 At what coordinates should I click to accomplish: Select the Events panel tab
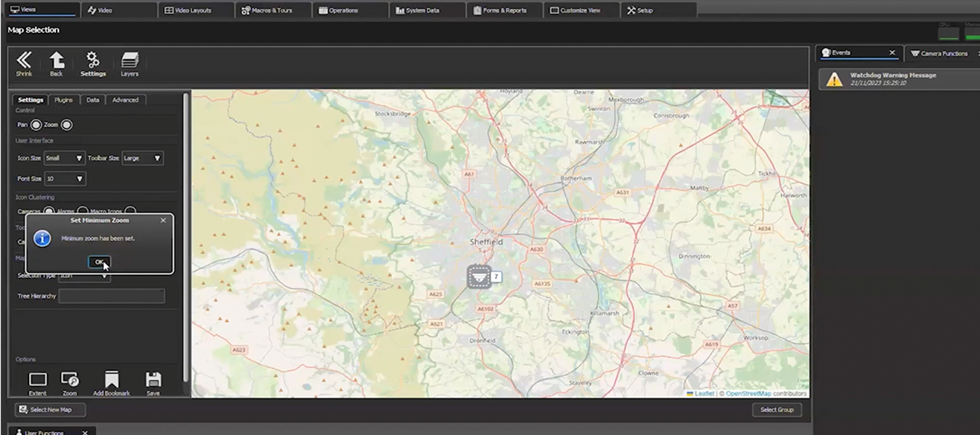coord(859,53)
